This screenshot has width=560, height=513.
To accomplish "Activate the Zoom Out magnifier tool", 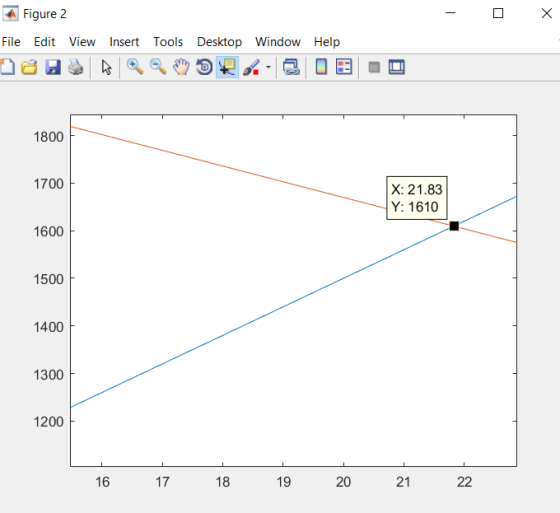I will tap(158, 67).
